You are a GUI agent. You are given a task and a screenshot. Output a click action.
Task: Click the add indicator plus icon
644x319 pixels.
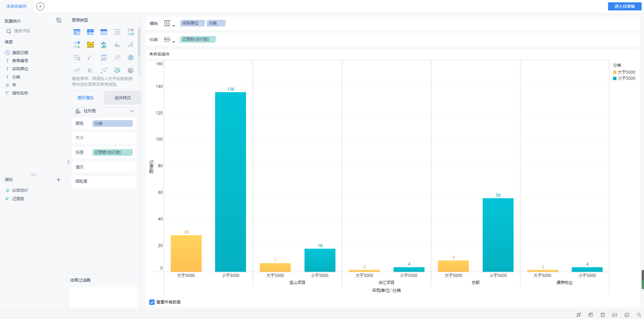click(58, 180)
